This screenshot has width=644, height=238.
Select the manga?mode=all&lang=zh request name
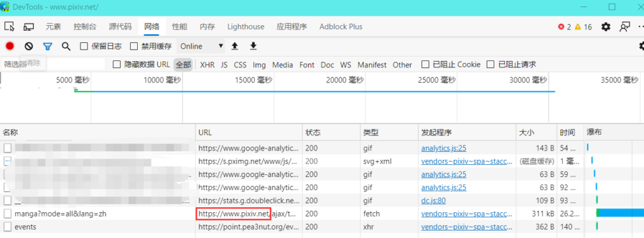click(61, 214)
